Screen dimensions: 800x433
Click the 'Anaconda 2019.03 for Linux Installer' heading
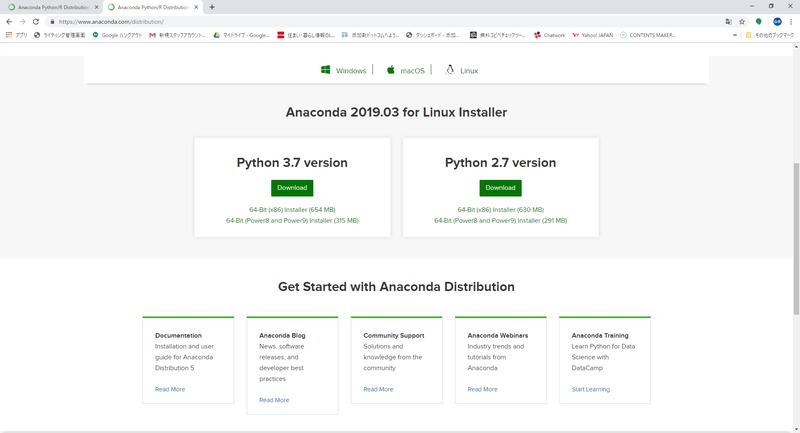click(396, 112)
